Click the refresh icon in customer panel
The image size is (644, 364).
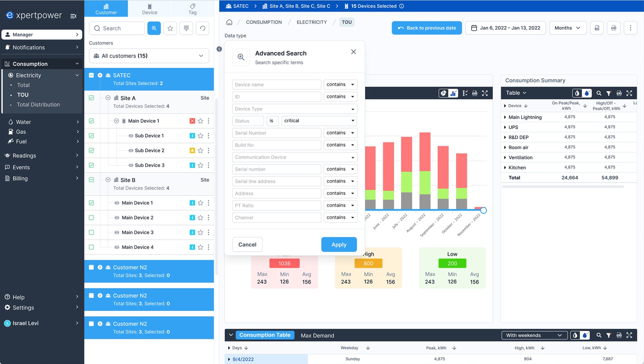click(202, 28)
